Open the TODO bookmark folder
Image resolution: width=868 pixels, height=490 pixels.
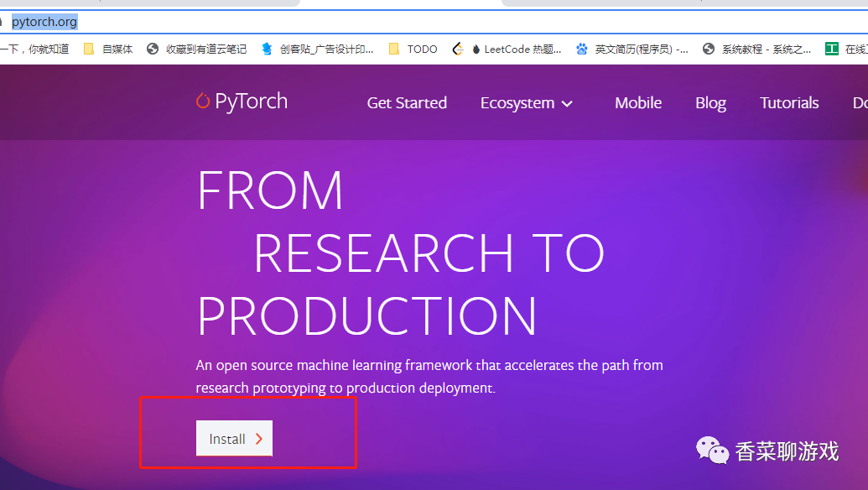click(x=413, y=50)
